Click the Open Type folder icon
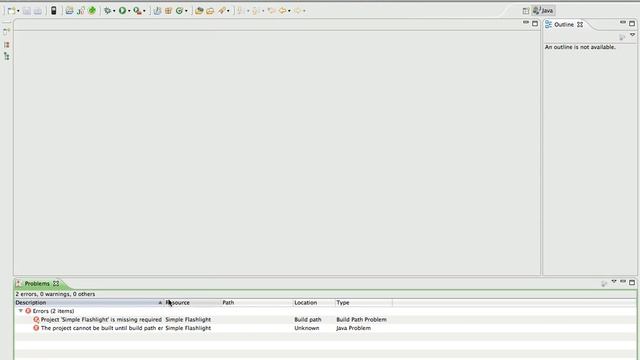The height and width of the screenshot is (360, 640). point(199,11)
